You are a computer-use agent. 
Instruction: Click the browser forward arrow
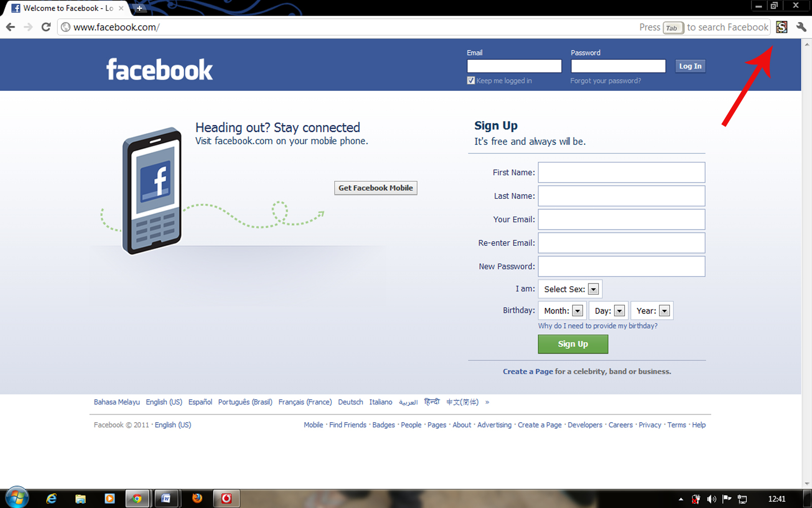[28, 27]
